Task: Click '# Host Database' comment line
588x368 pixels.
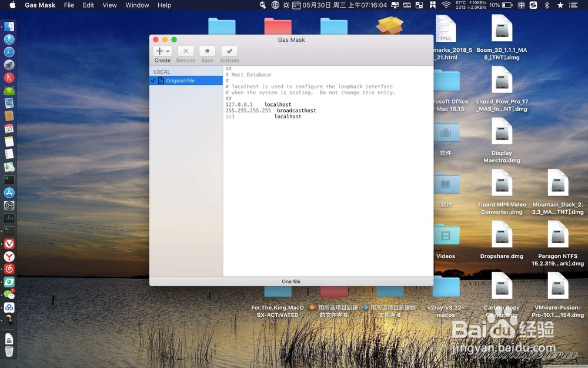Action: pyautogui.click(x=248, y=75)
